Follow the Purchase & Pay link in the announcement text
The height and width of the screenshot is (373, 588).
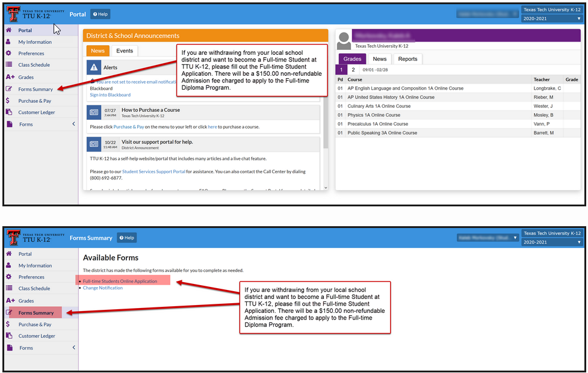(129, 127)
